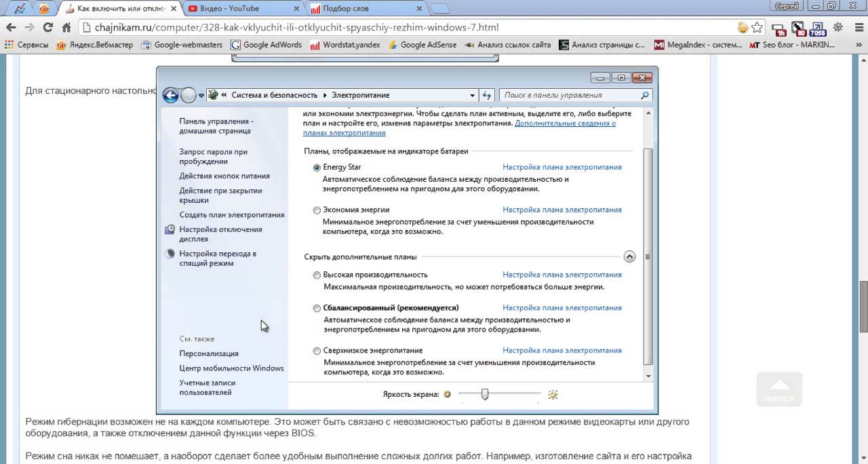This screenshot has height=464, width=868.
Task: Open the MegaIndex bookmark
Action: (x=698, y=45)
